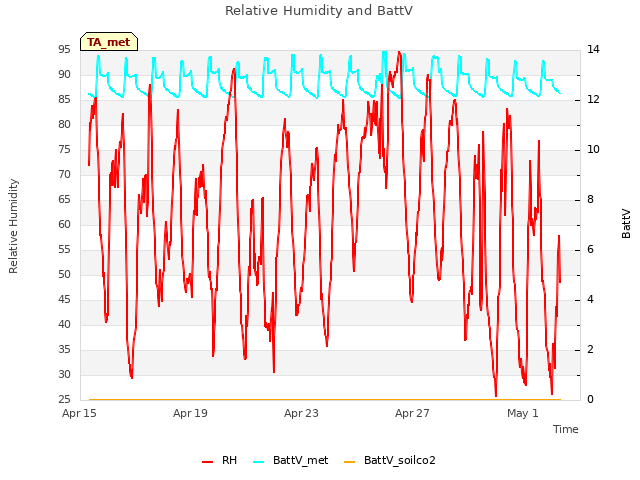Click the Apr 23 x-axis tick label

coord(301,413)
